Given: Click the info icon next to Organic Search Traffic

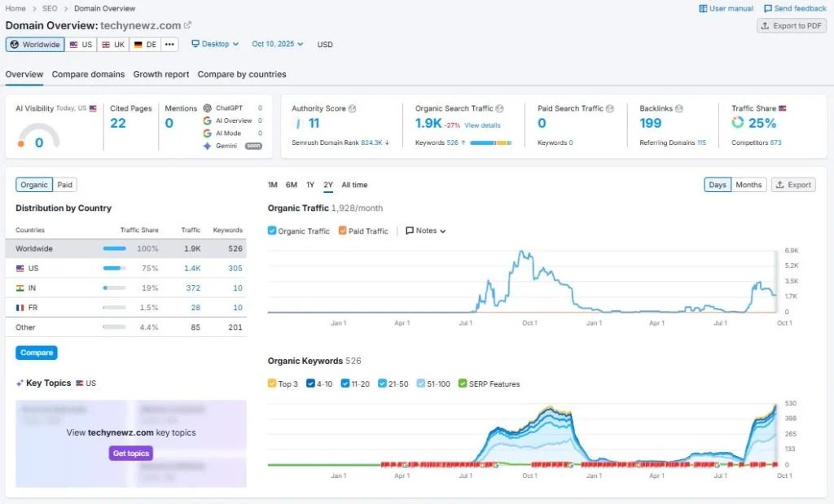Looking at the screenshot, I should click(x=499, y=108).
